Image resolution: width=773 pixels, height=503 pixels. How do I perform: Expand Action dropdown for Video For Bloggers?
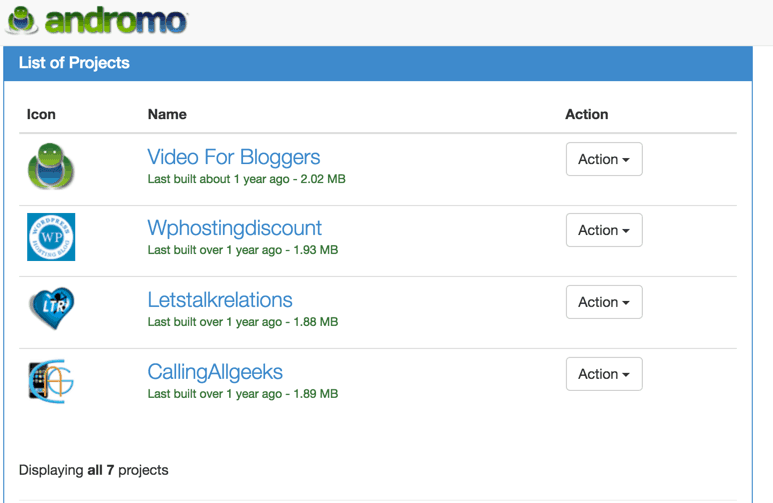click(x=603, y=159)
